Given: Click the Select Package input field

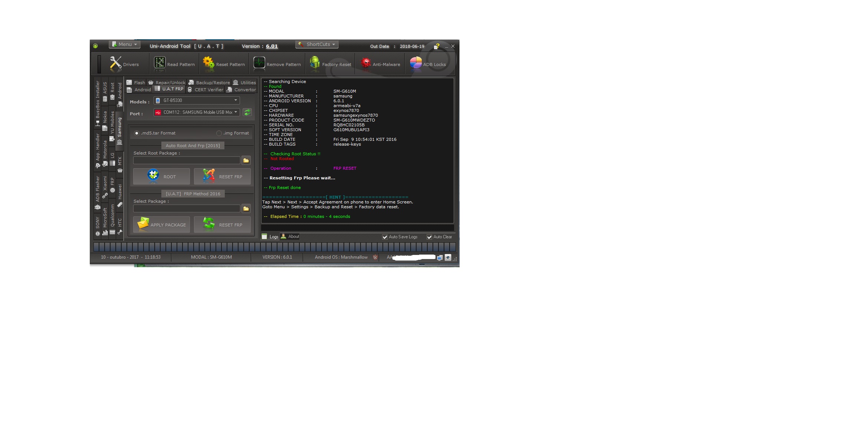Looking at the screenshot, I should point(187,208).
